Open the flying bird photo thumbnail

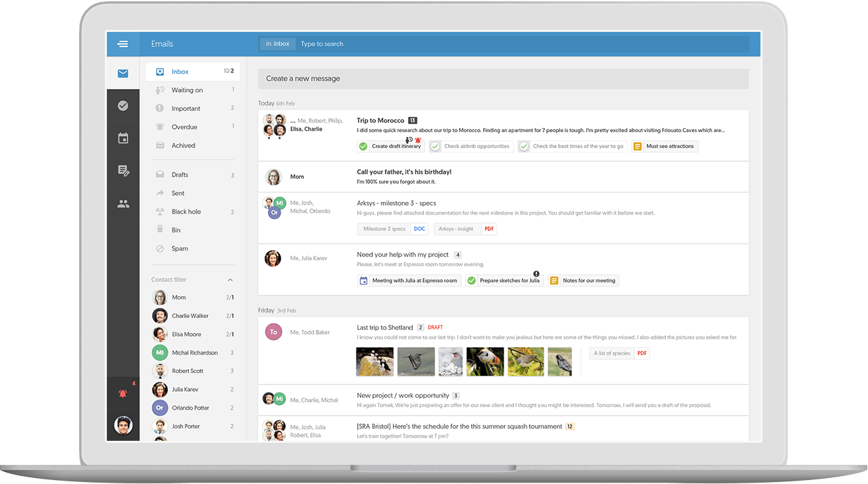[416, 362]
